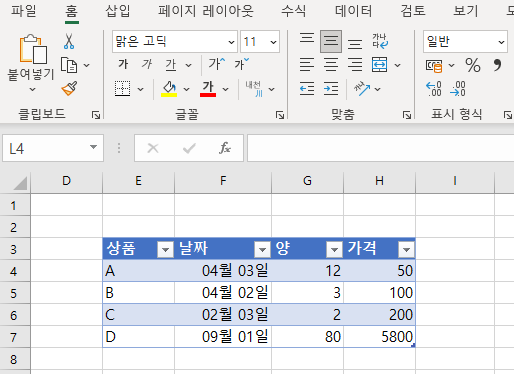Click Merge and Center icon
The height and width of the screenshot is (374, 514).
tap(380, 65)
